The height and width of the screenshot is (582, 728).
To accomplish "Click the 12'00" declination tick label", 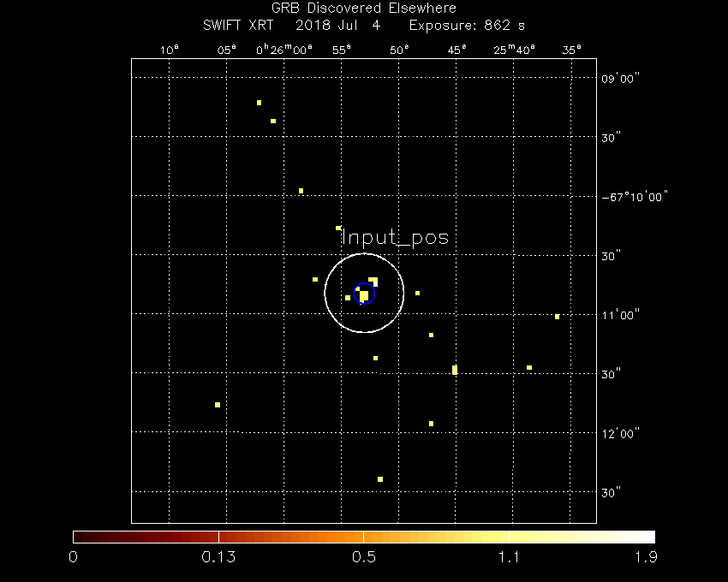I will coord(620,433).
